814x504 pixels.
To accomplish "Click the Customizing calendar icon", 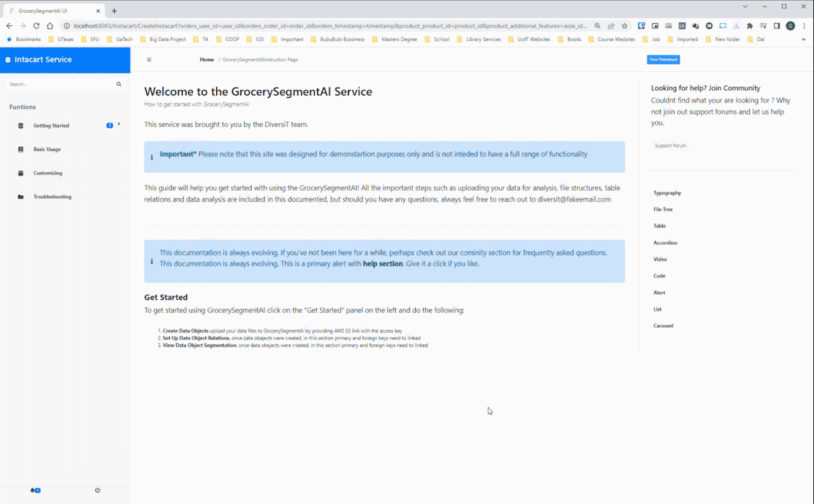I will coord(20,173).
